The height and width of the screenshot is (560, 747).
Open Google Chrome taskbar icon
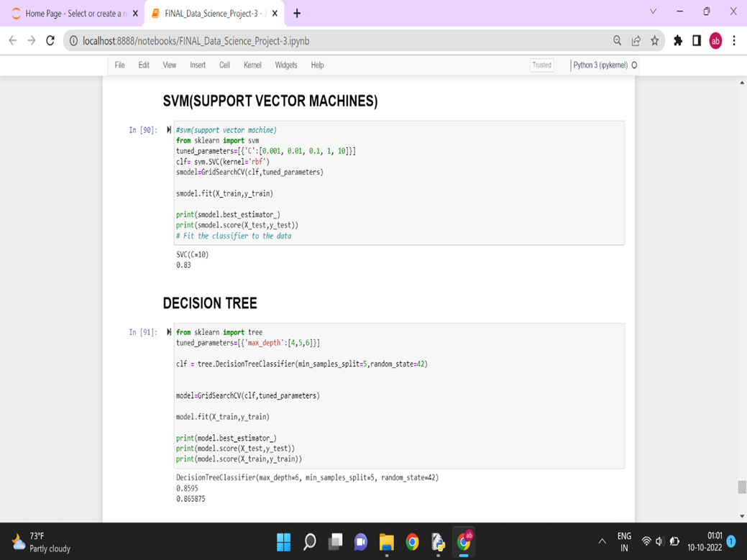[x=412, y=542]
